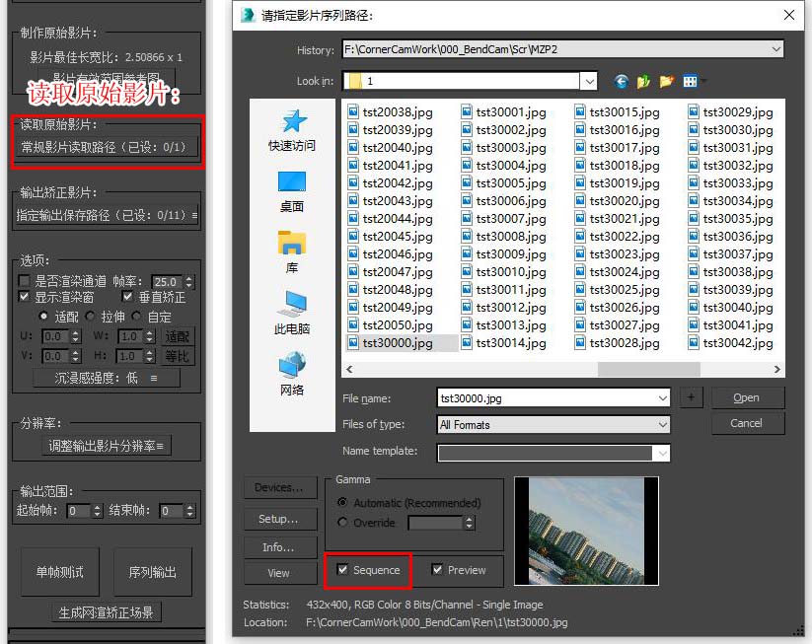The image size is (812, 644).
Task: Uncheck the Sequence checkbox
Action: point(343,570)
